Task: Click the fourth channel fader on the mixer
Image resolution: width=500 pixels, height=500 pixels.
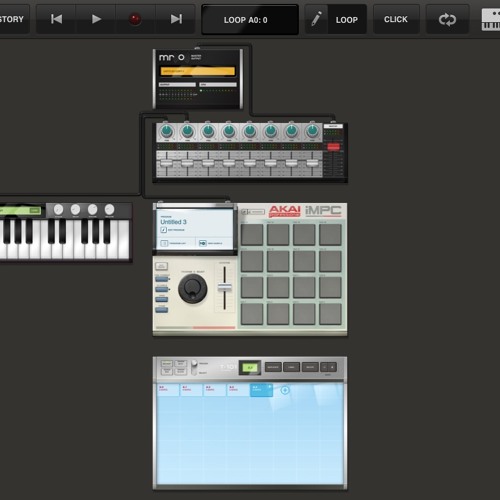Action: click(x=229, y=163)
